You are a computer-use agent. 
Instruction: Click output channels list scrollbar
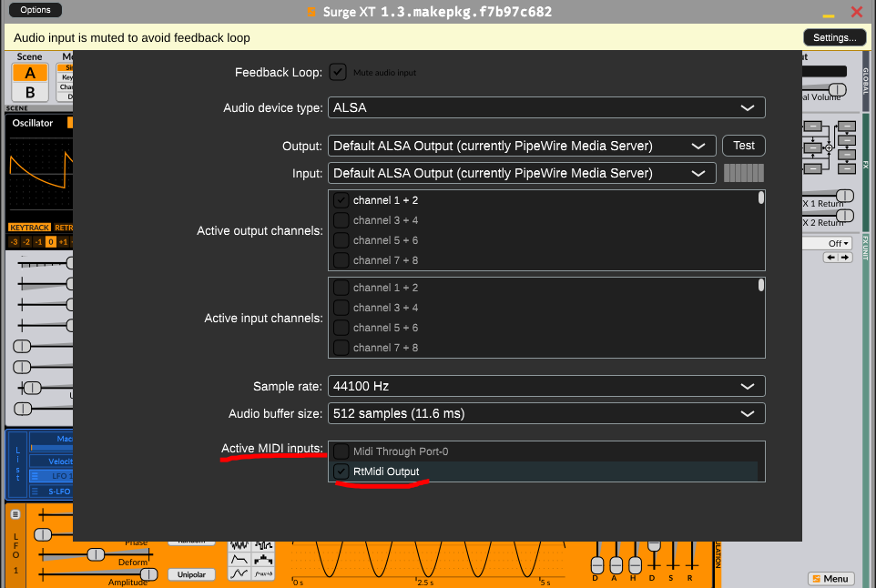coord(761,198)
